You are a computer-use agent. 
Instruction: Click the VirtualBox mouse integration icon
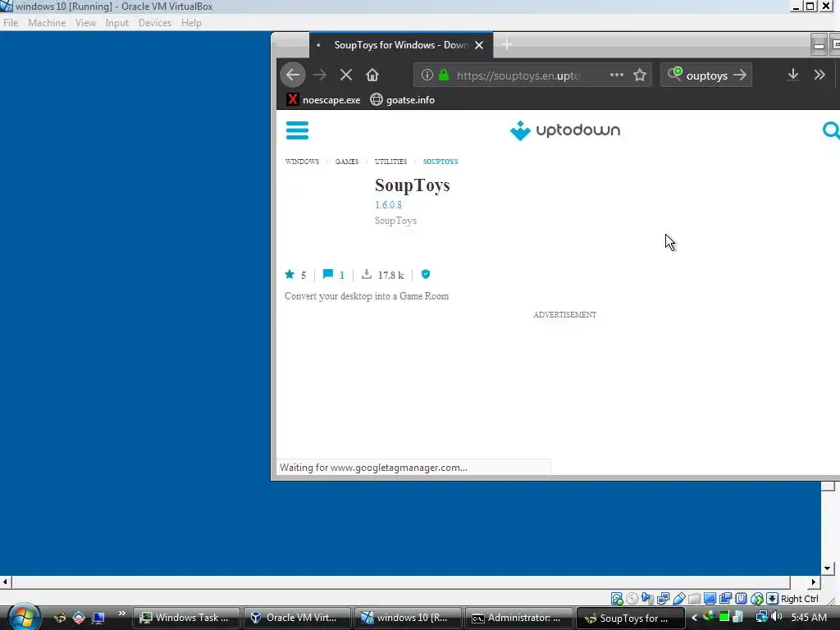pos(757,598)
